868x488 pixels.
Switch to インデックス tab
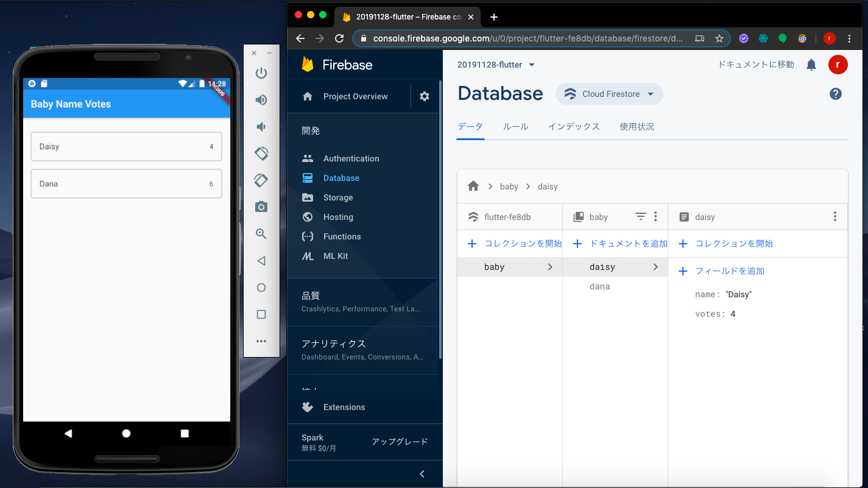coord(574,127)
